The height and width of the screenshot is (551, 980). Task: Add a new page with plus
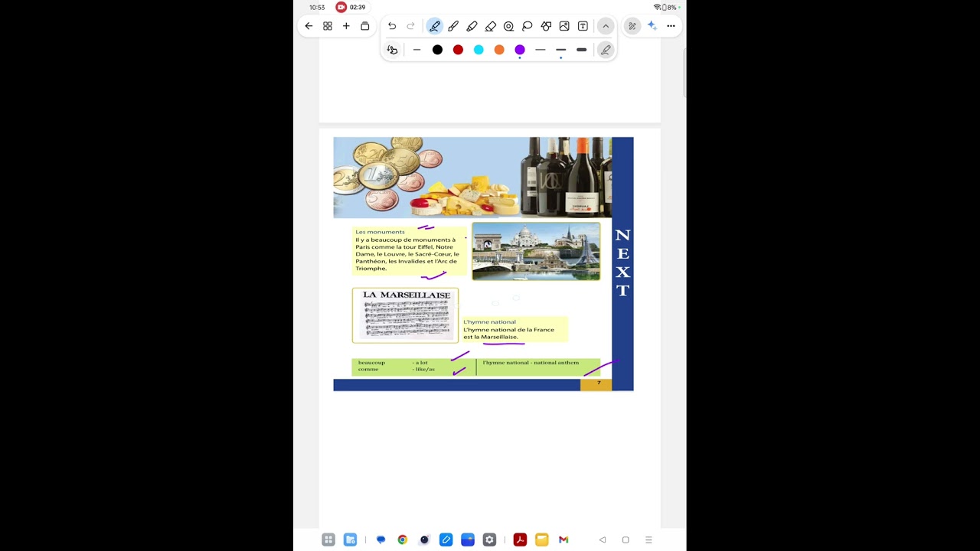click(x=346, y=26)
